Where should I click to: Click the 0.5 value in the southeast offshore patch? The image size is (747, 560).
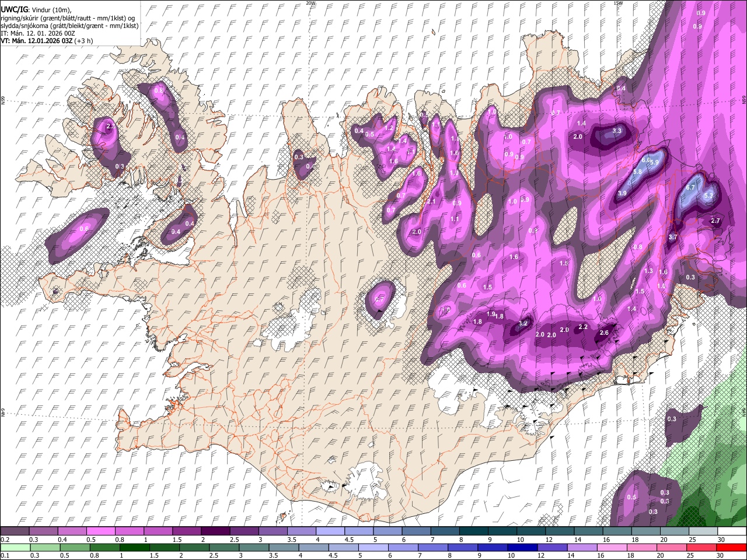[631, 498]
